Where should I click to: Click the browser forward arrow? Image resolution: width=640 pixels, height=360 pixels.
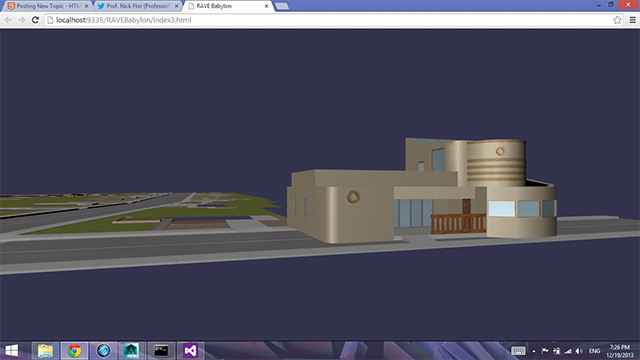(x=22, y=20)
